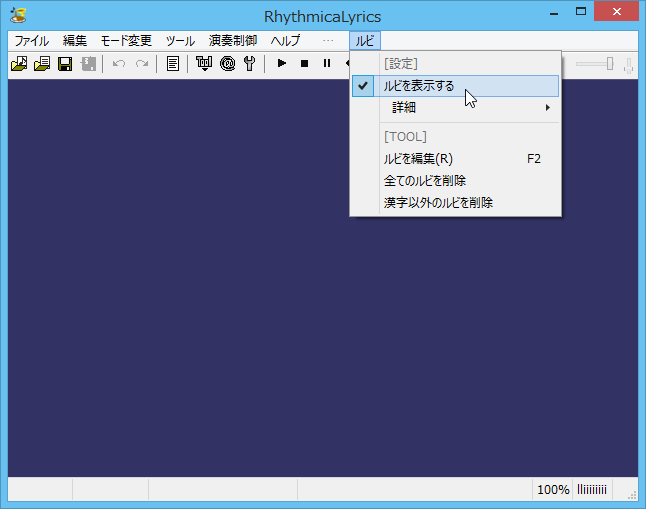Choose 全てのルビを削除
Image resolution: width=646 pixels, height=509 pixels.
[455, 181]
